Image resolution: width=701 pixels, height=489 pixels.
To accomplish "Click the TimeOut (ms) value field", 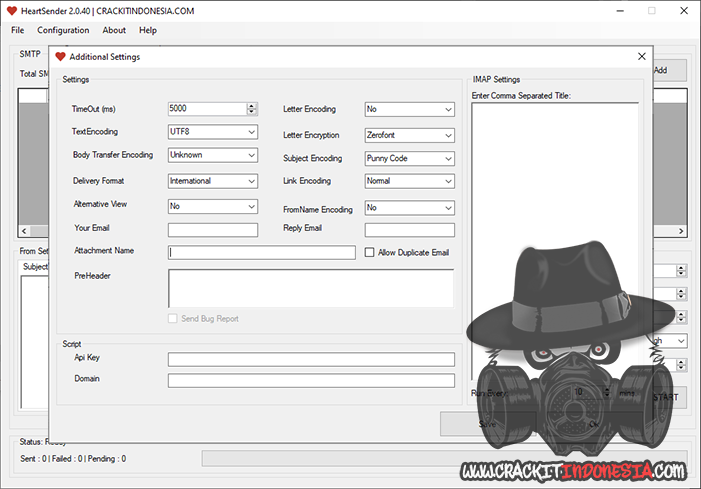I will pyautogui.click(x=207, y=109).
